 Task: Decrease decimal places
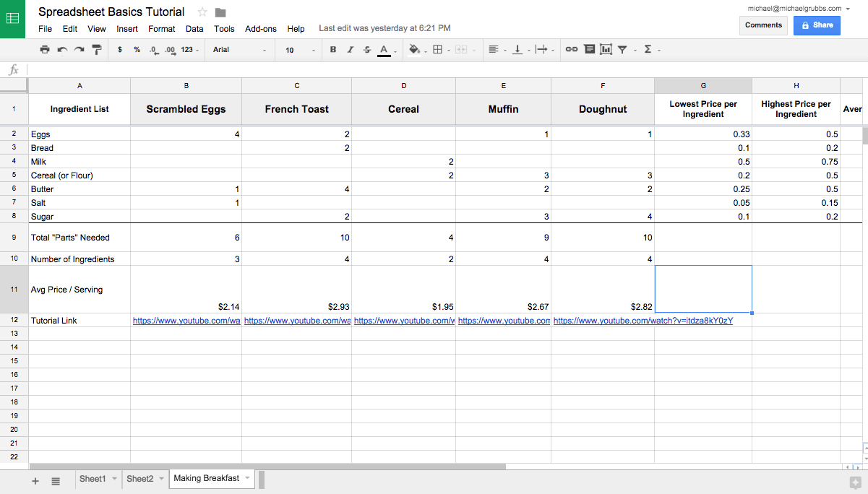point(152,49)
